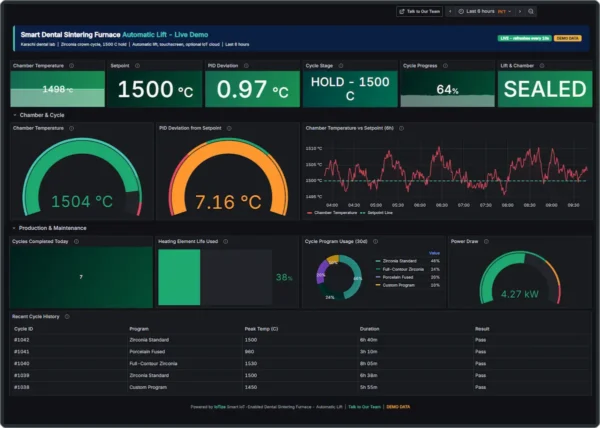Select cycle #1041 in history table
Screen dimensions: 600x428
300,352
